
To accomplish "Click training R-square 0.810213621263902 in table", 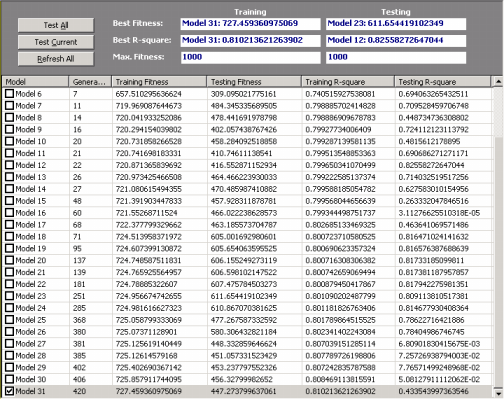I will [340, 391].
